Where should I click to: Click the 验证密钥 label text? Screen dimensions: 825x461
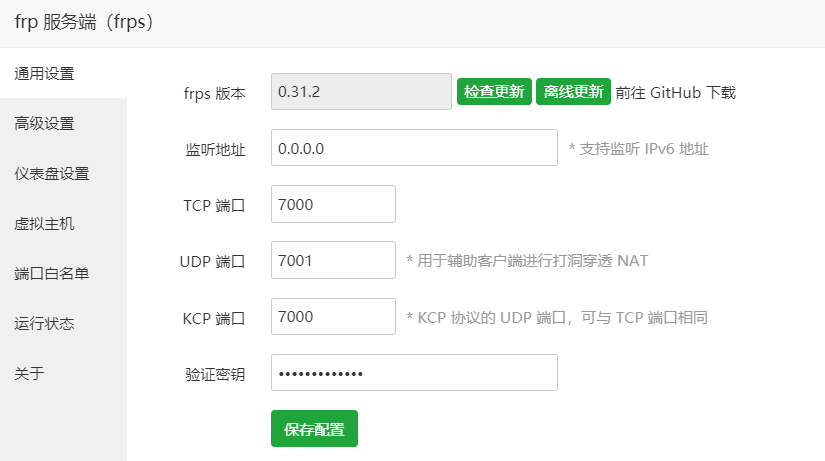(x=215, y=374)
